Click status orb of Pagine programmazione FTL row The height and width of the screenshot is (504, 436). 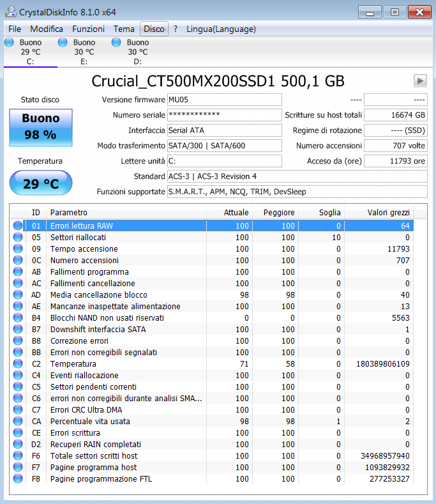18,478
